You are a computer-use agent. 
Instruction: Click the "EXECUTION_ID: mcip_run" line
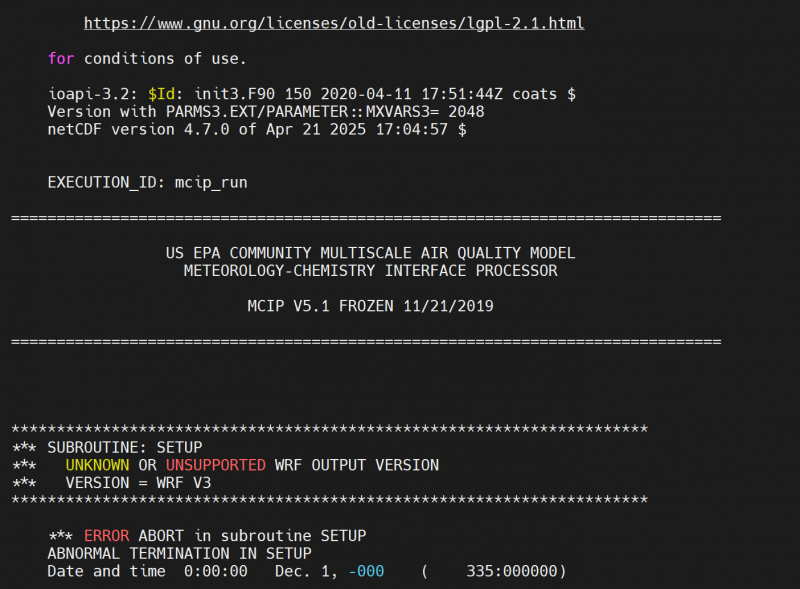click(147, 183)
